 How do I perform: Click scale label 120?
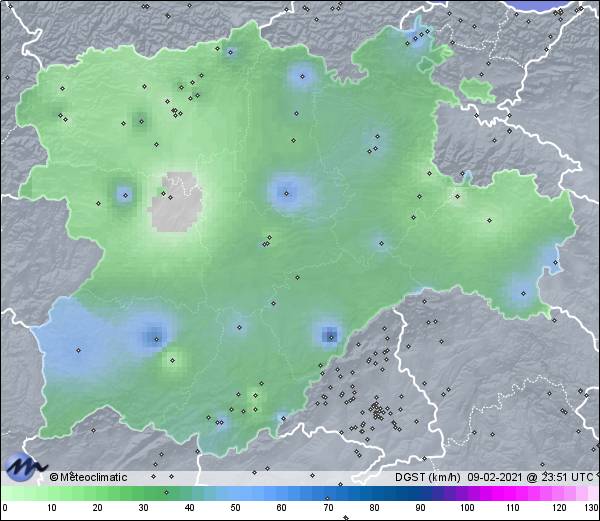point(559,508)
